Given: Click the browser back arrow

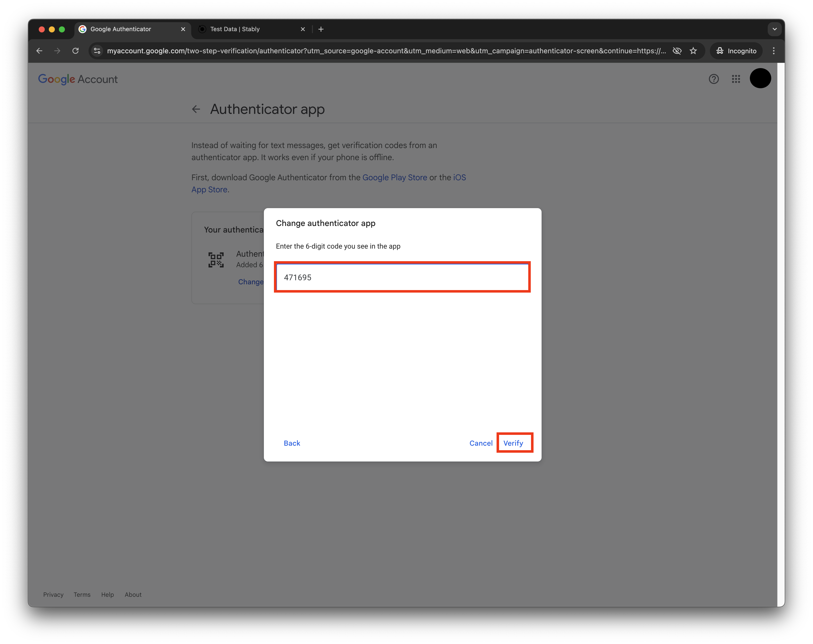Looking at the screenshot, I should 39,51.
